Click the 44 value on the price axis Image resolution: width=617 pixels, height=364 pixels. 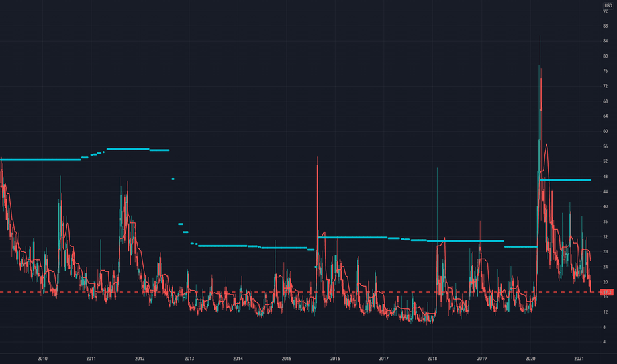(605, 191)
